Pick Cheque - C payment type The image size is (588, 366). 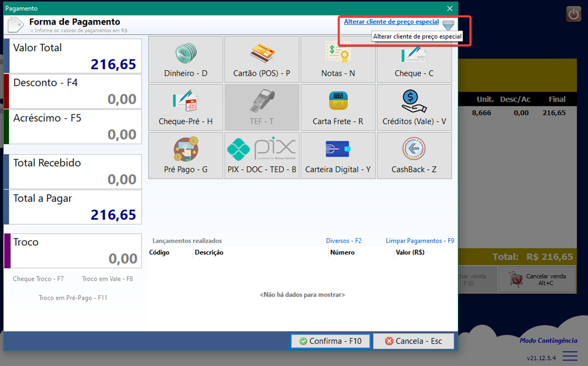click(414, 59)
